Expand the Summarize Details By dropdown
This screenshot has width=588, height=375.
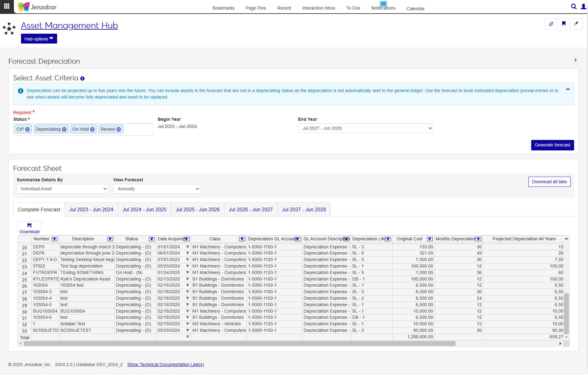click(x=62, y=189)
